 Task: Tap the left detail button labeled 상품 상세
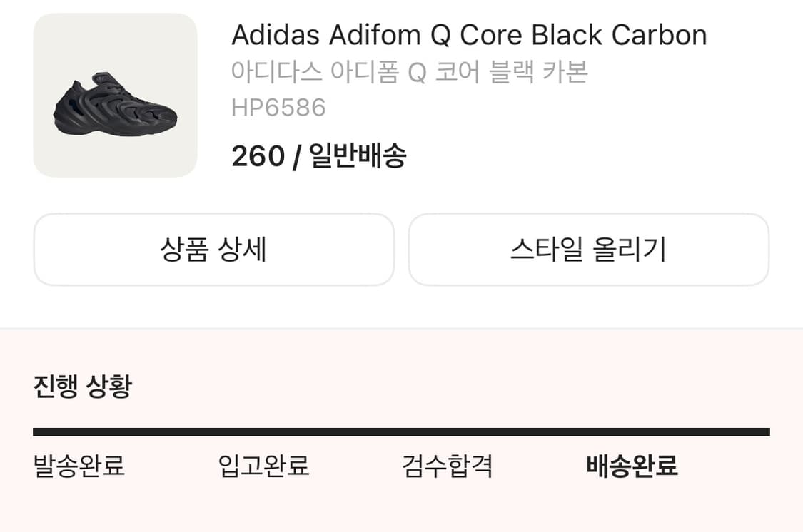214,250
